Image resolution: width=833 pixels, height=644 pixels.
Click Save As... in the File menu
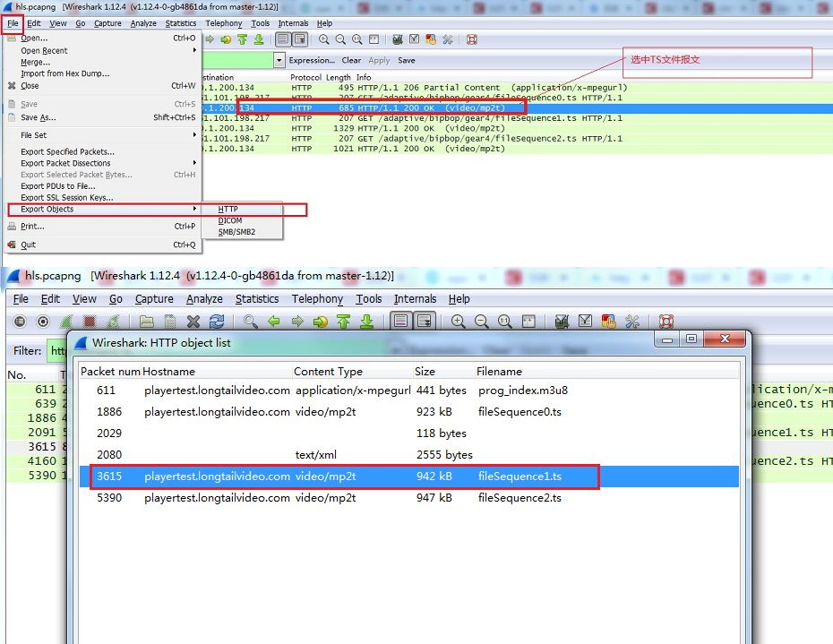[x=38, y=117]
